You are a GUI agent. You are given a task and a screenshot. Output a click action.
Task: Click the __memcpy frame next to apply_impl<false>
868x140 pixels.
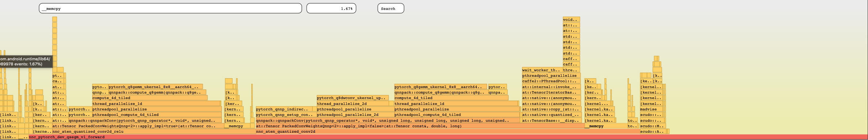click(x=606, y=126)
